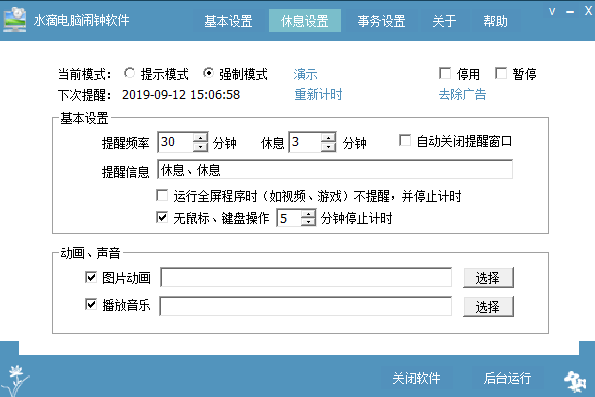Click the 休息 duration field showing 3
Viewport: 595px width, 397px height.
305,142
